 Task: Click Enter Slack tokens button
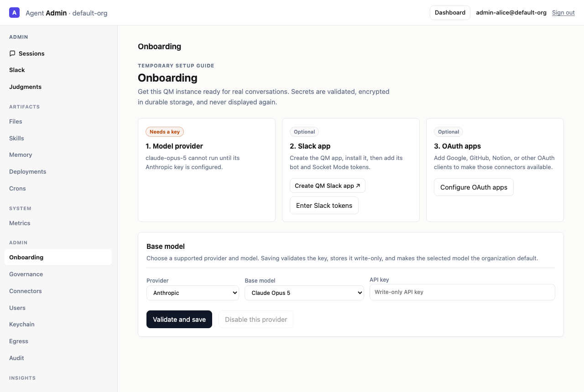[324, 206]
